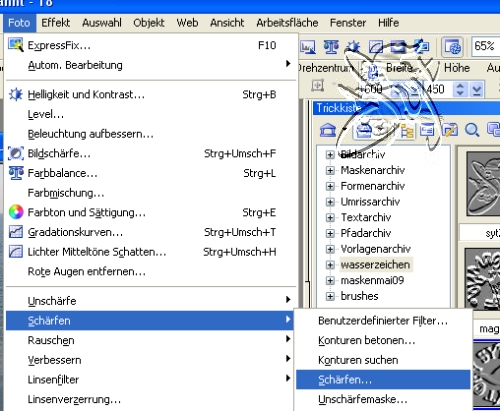This screenshot has height=411, width=500.
Task: Expand the Rauschen submenu
Action: coord(150,340)
